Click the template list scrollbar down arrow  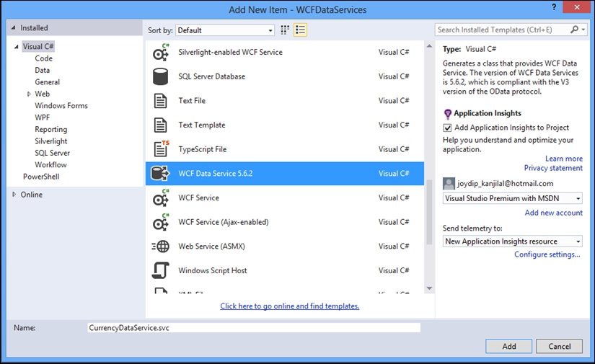(429, 288)
